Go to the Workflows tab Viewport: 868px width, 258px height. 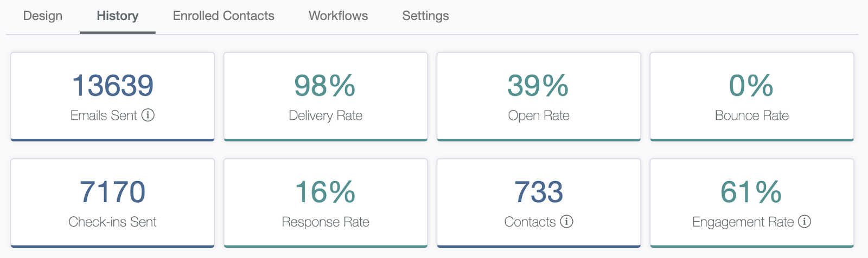(339, 16)
